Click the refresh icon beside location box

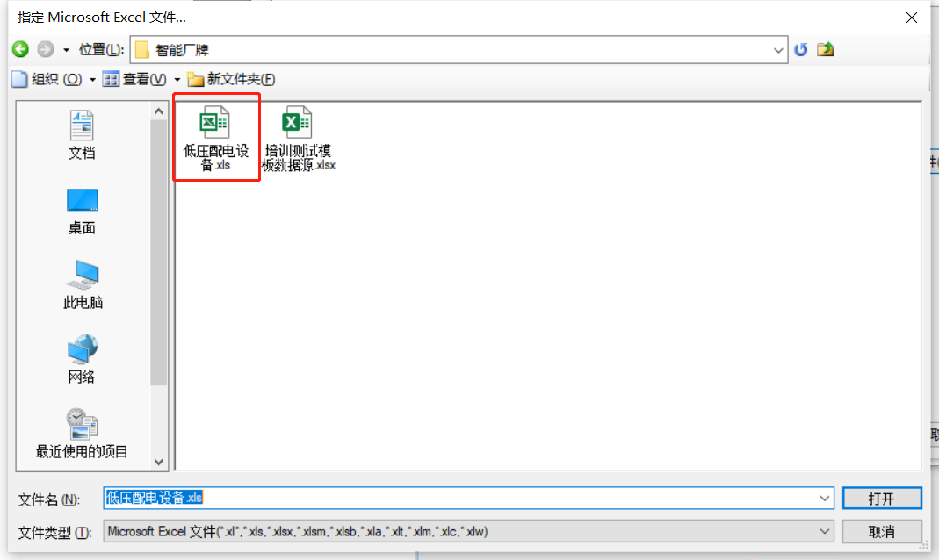coord(800,50)
